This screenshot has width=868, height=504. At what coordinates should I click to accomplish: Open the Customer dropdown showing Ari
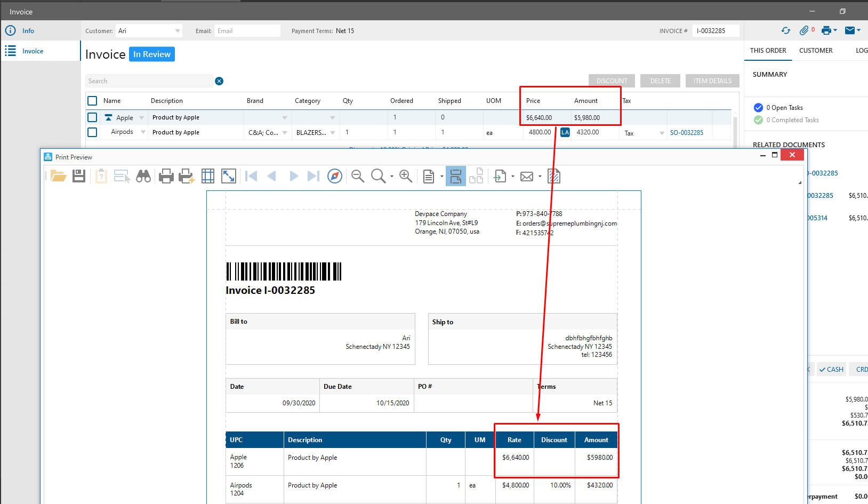click(x=178, y=31)
